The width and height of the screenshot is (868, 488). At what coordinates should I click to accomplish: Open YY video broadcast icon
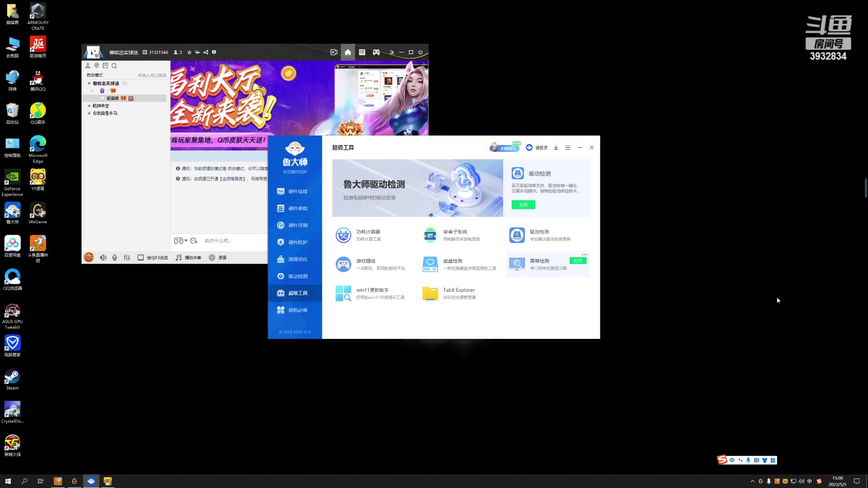tap(334, 52)
